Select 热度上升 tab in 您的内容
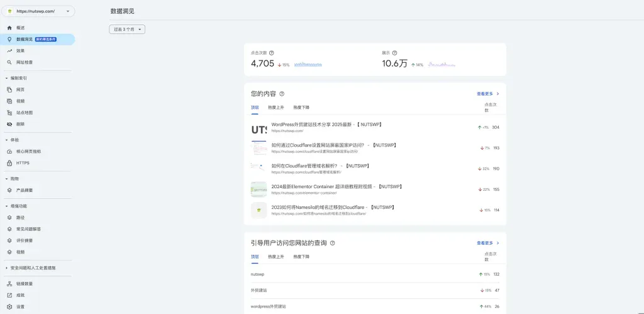Screen dimensions: 644x314 276,108
